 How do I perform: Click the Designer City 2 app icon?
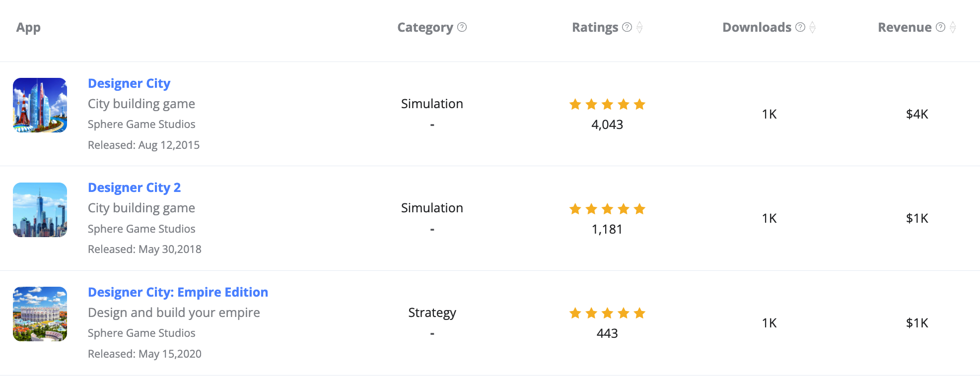[40, 210]
